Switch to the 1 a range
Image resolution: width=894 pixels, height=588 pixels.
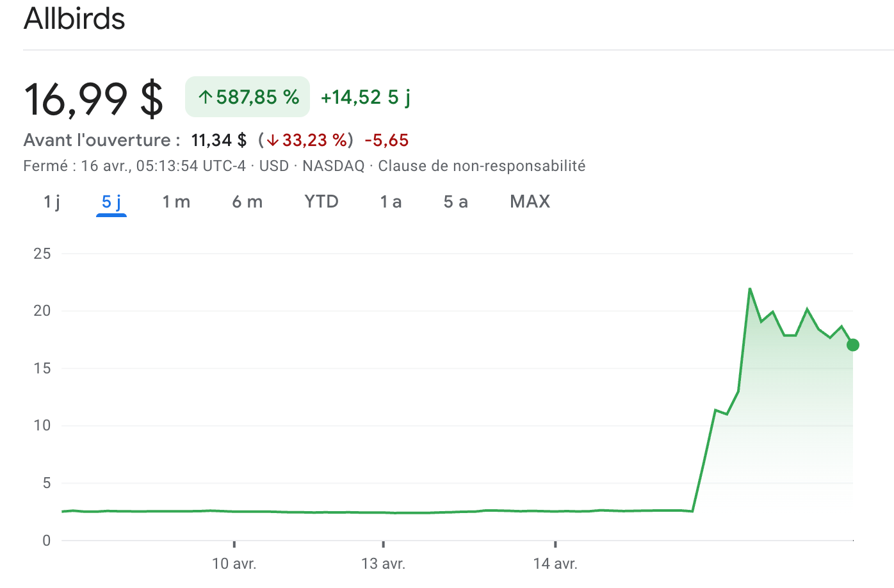tap(391, 202)
